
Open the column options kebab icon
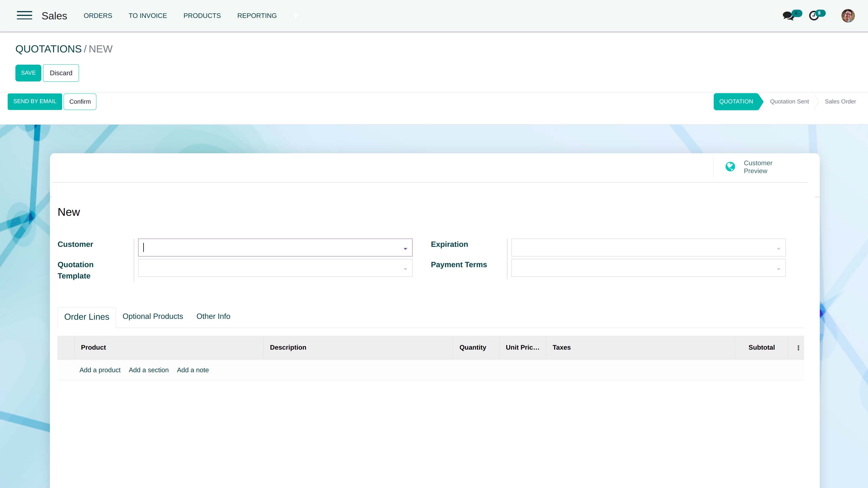[x=798, y=348]
